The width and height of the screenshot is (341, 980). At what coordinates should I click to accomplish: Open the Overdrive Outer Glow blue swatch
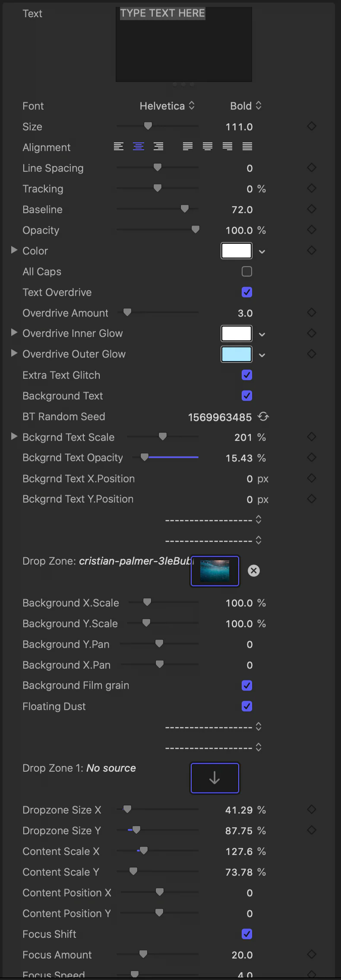pos(237,354)
